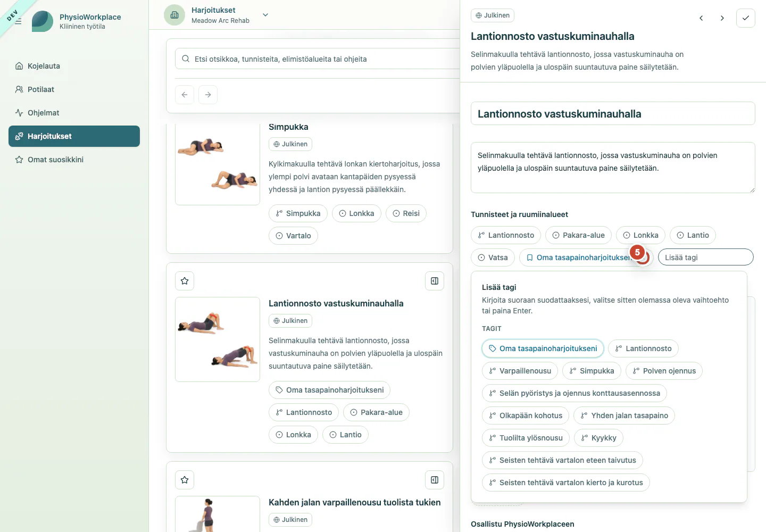Open Kojelauta in the sidebar
766x532 pixels.
tap(74, 66)
